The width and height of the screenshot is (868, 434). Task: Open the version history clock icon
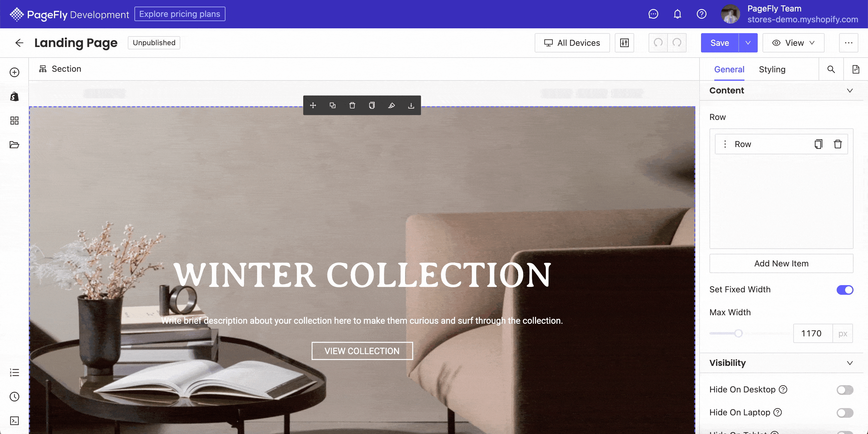coord(14,397)
